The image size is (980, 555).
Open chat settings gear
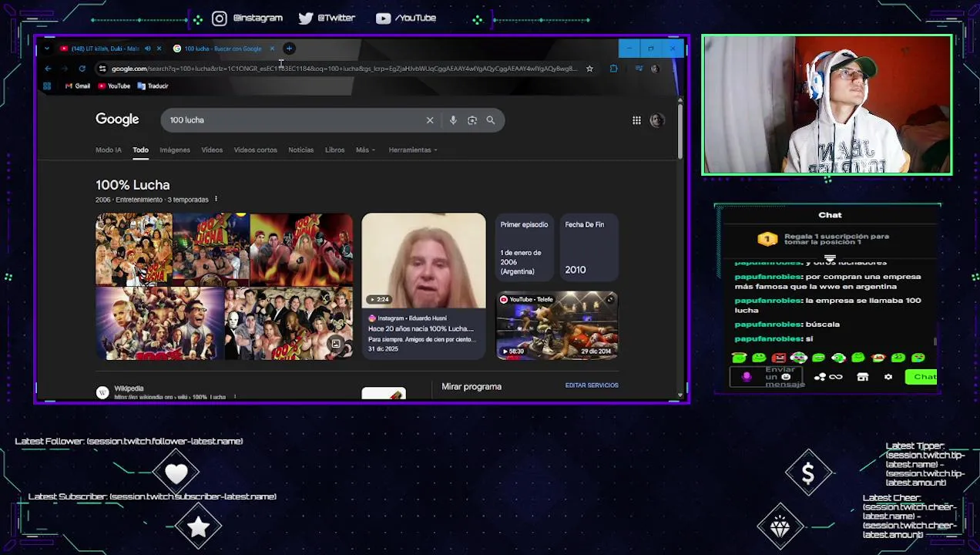click(888, 377)
